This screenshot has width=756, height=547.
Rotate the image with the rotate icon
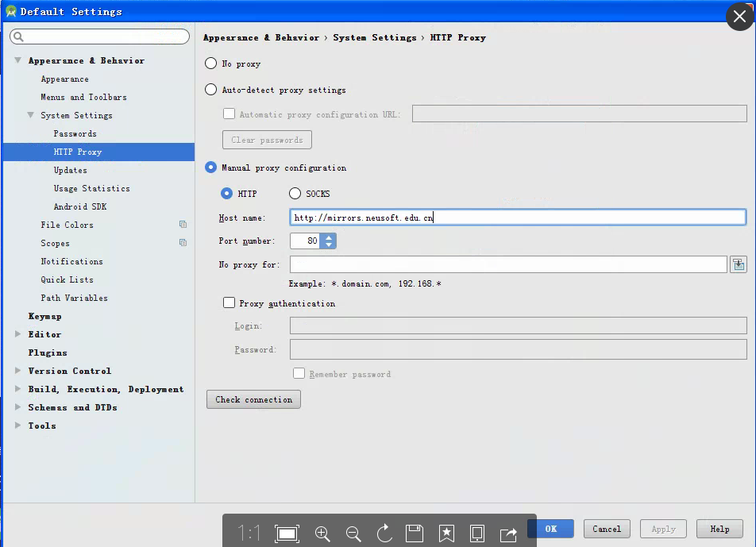tap(384, 533)
